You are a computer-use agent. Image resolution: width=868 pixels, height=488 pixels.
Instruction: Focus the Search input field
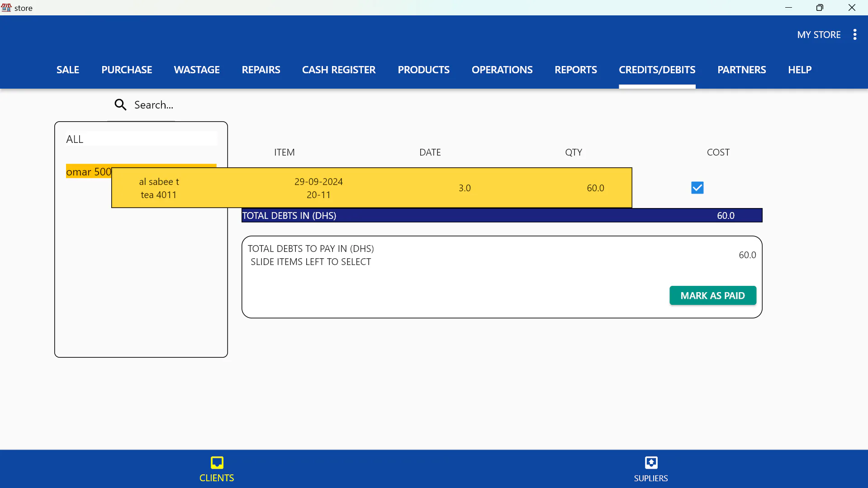[154, 105]
